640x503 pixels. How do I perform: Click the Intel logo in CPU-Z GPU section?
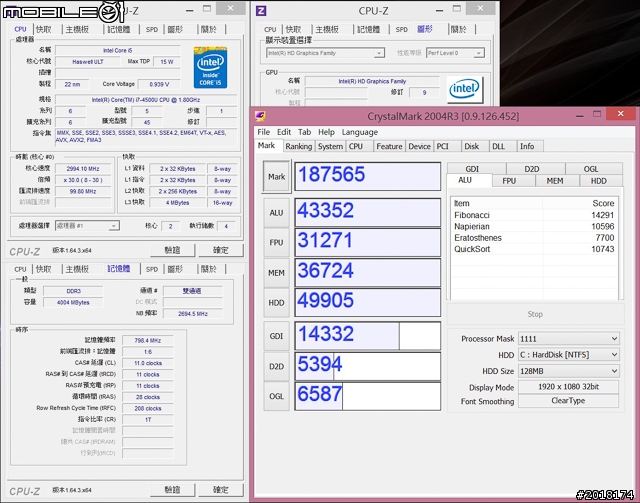coord(465,89)
